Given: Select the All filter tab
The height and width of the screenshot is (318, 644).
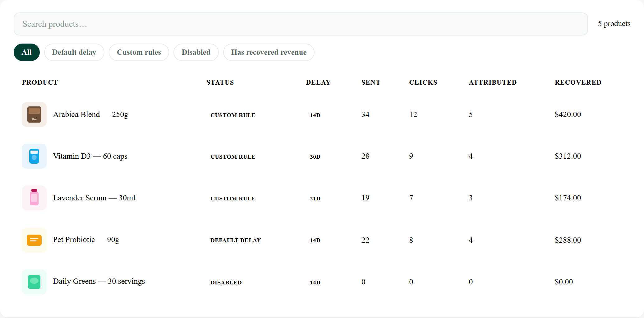Looking at the screenshot, I should coord(27,52).
